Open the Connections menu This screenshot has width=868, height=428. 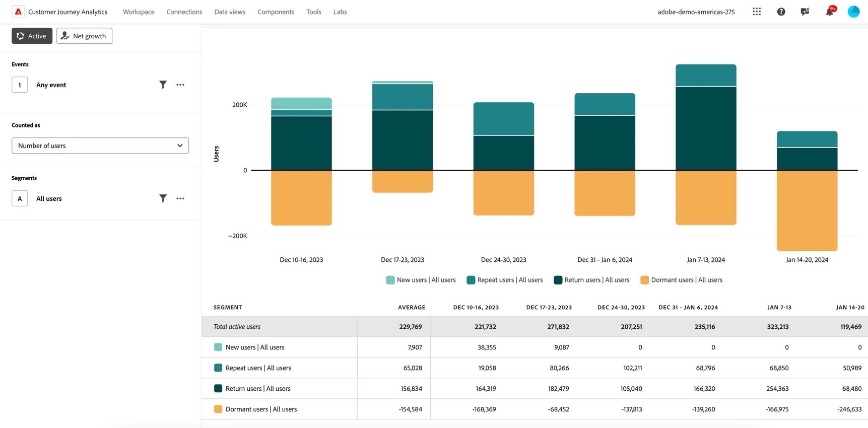click(184, 12)
